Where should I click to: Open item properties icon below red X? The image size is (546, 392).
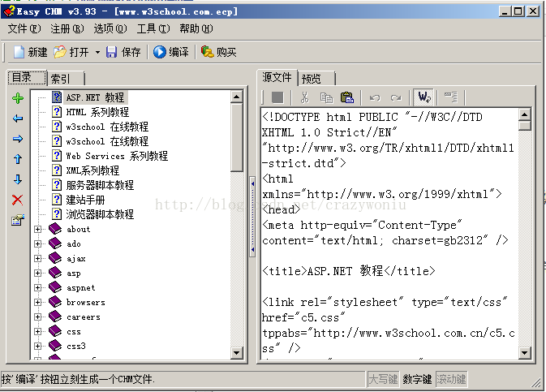click(17, 220)
